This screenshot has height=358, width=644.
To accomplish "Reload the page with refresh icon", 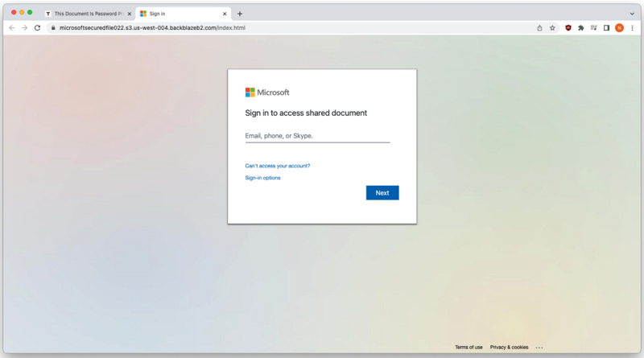I will click(x=37, y=28).
